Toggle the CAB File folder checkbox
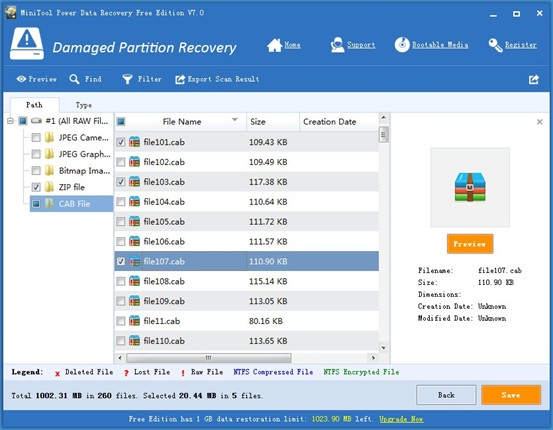The image size is (553, 430). click(36, 204)
